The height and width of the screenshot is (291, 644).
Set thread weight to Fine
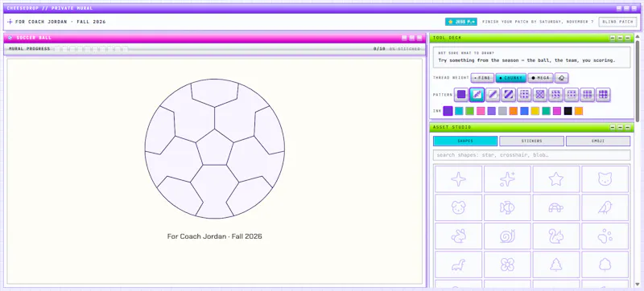coord(482,78)
